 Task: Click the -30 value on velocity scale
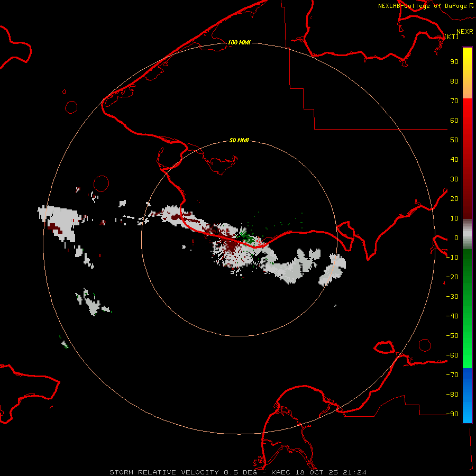click(452, 297)
